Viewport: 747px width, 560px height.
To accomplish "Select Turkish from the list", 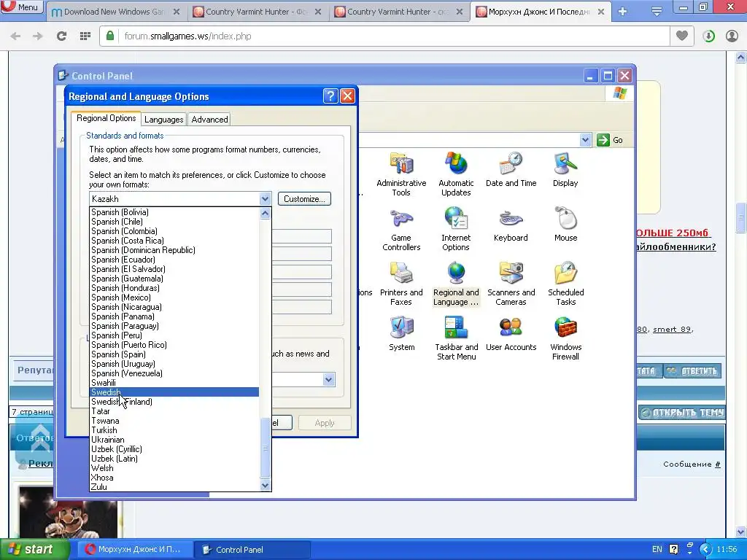I will [174, 430].
